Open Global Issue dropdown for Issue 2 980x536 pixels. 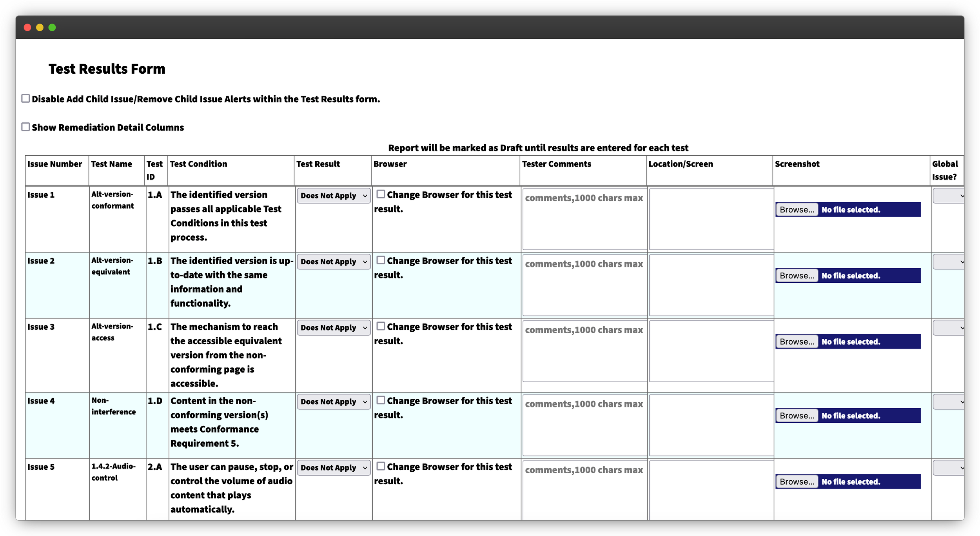click(949, 262)
